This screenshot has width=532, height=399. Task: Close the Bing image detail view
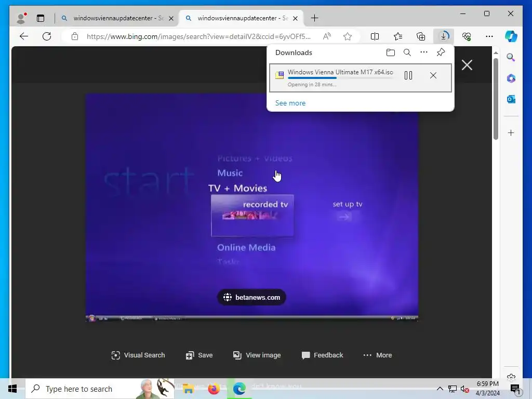(x=467, y=65)
